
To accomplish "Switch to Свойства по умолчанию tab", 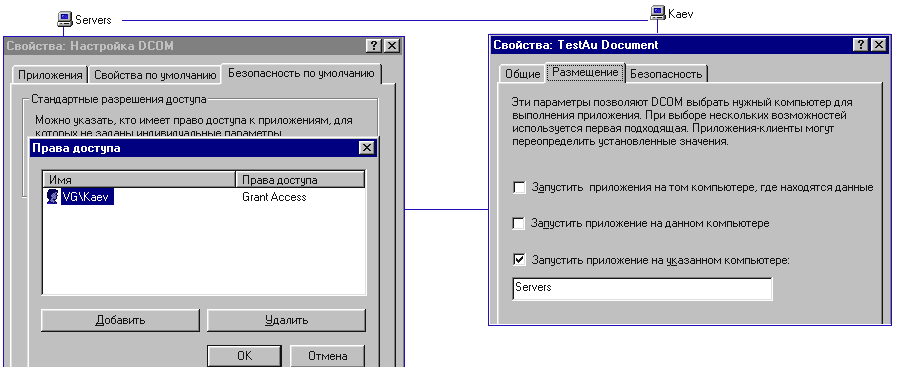I will coord(155,75).
